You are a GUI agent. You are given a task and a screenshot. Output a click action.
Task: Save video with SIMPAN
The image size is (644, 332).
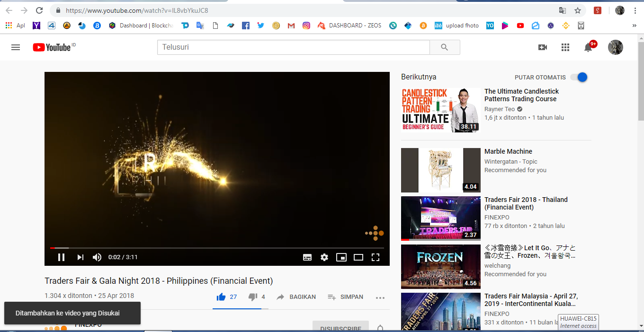click(x=346, y=297)
